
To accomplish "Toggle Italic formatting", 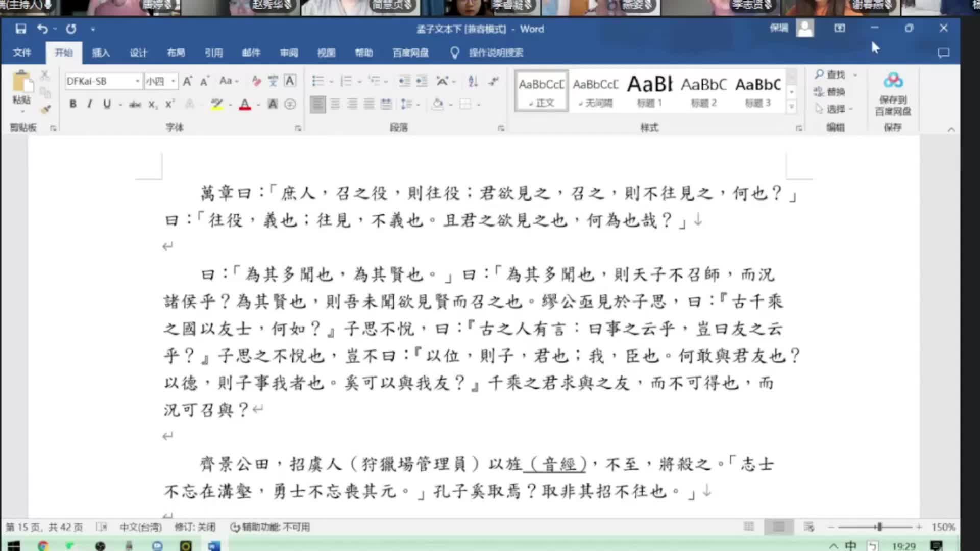I will 90,104.
